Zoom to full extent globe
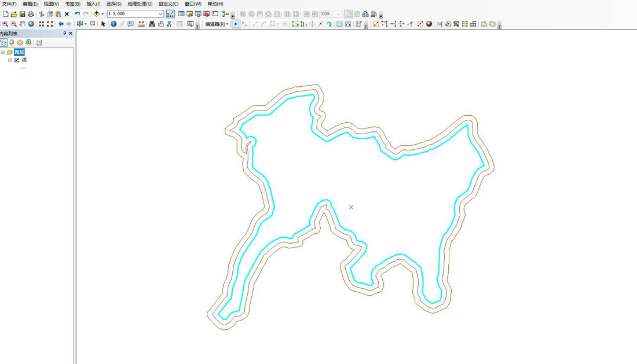 31,24
